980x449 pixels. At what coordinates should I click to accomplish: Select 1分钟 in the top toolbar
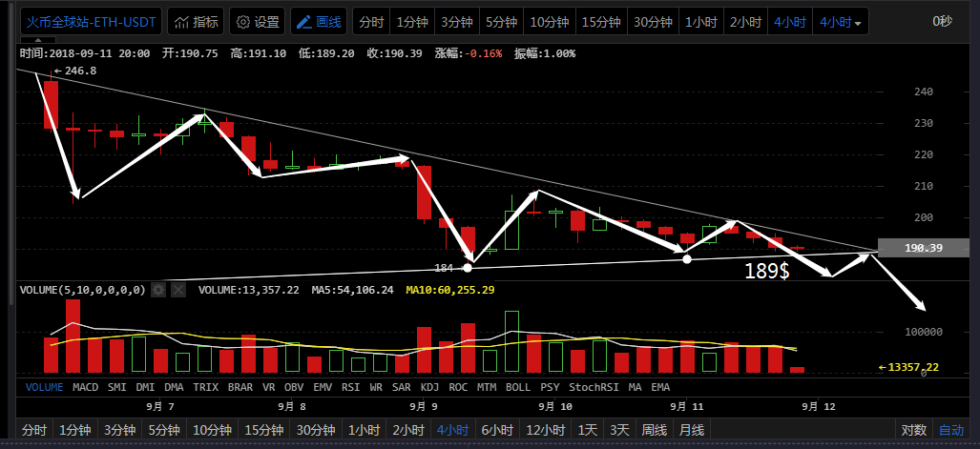pyautogui.click(x=412, y=22)
